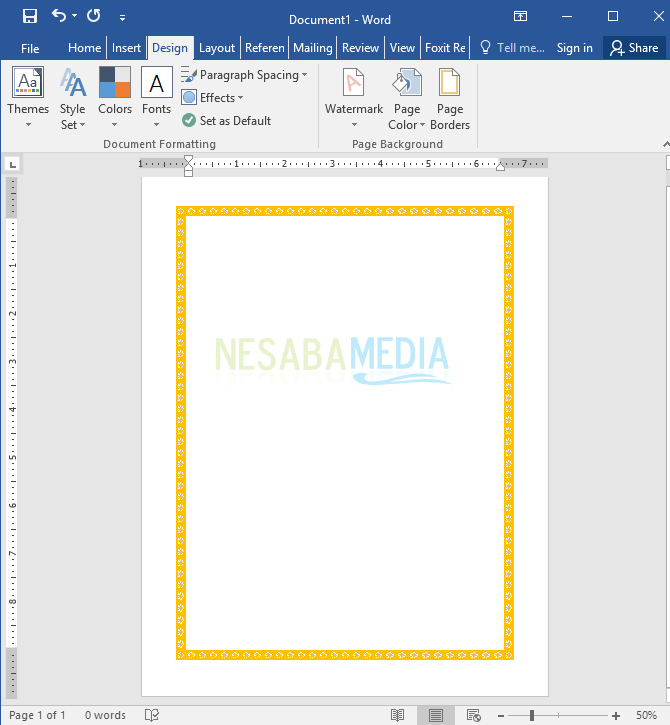
Task: Click the zoom slider handle
Action: (532, 715)
